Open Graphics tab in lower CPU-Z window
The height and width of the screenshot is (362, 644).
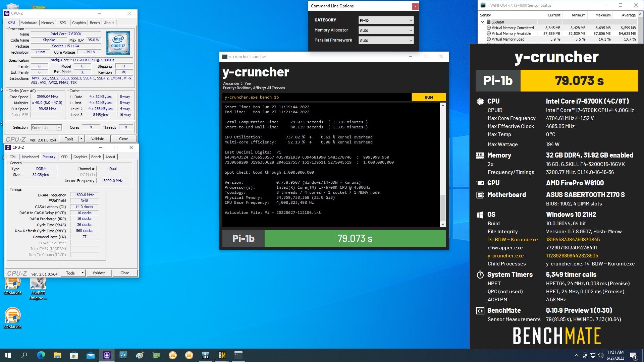coord(80,157)
